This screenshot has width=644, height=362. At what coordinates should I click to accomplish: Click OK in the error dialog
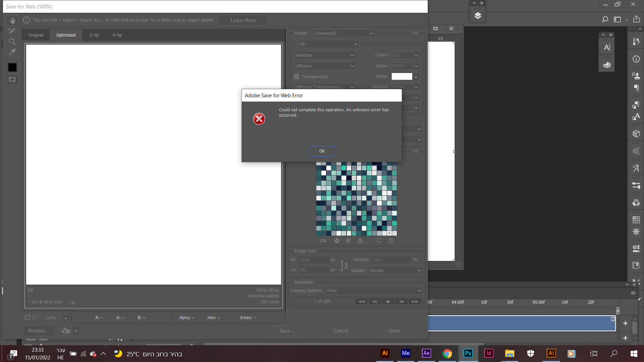[322, 151]
